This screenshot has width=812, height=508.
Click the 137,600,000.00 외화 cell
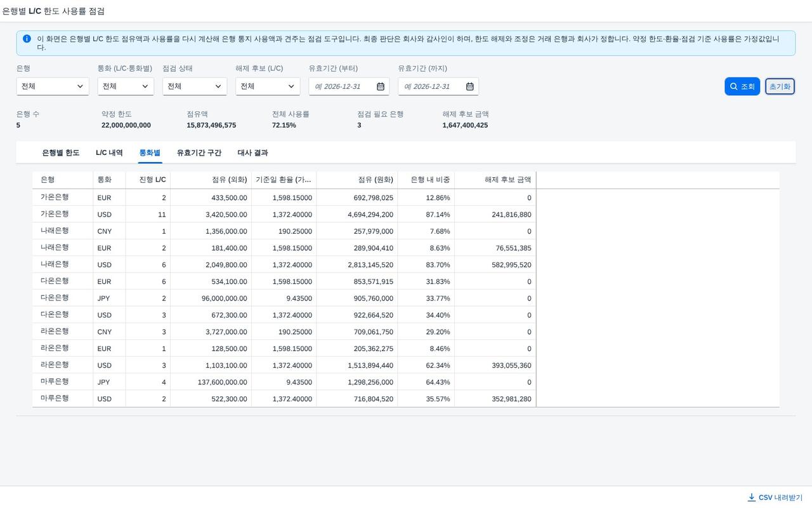pyautogui.click(x=211, y=382)
